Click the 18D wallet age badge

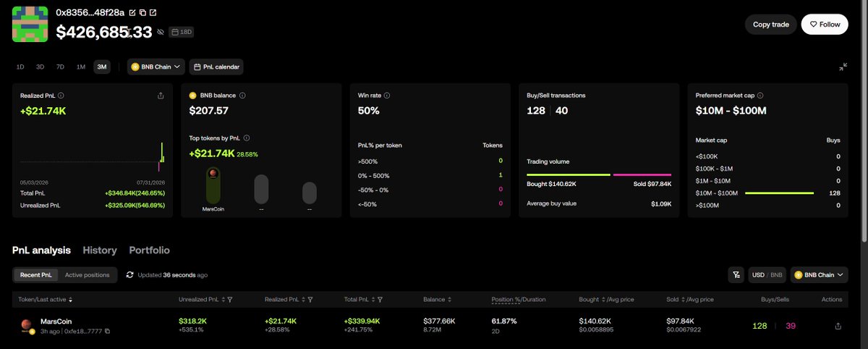pos(181,32)
